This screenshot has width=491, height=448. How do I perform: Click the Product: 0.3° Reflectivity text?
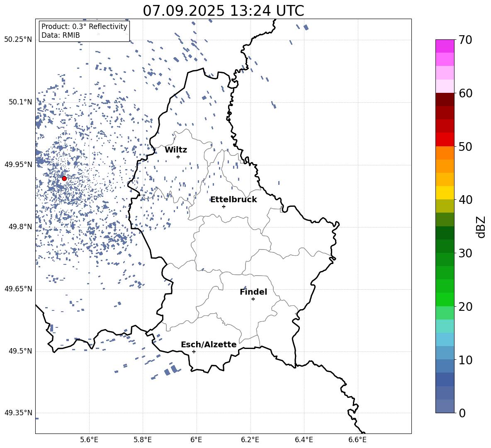[x=84, y=26]
